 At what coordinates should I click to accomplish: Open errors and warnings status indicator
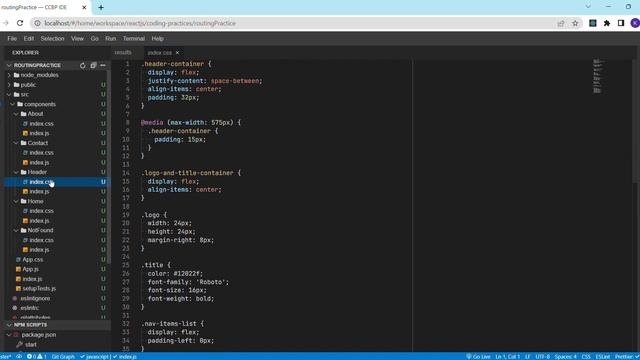37,357
